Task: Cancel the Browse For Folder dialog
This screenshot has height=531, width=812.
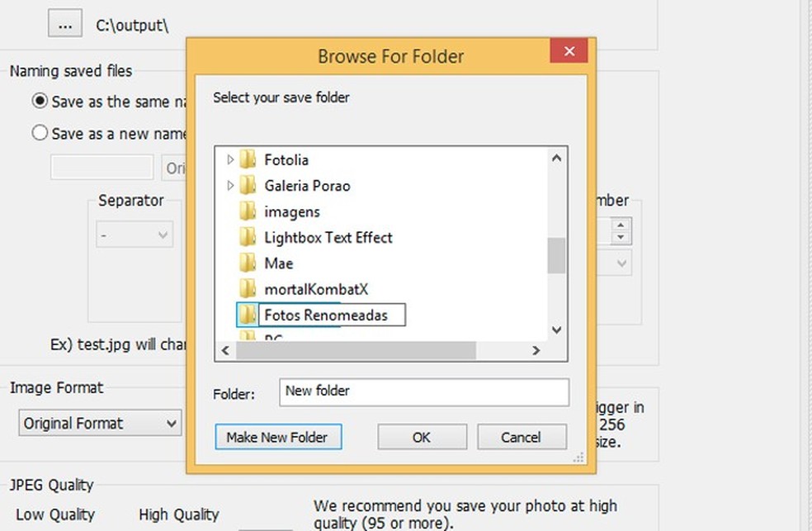Action: tap(522, 437)
